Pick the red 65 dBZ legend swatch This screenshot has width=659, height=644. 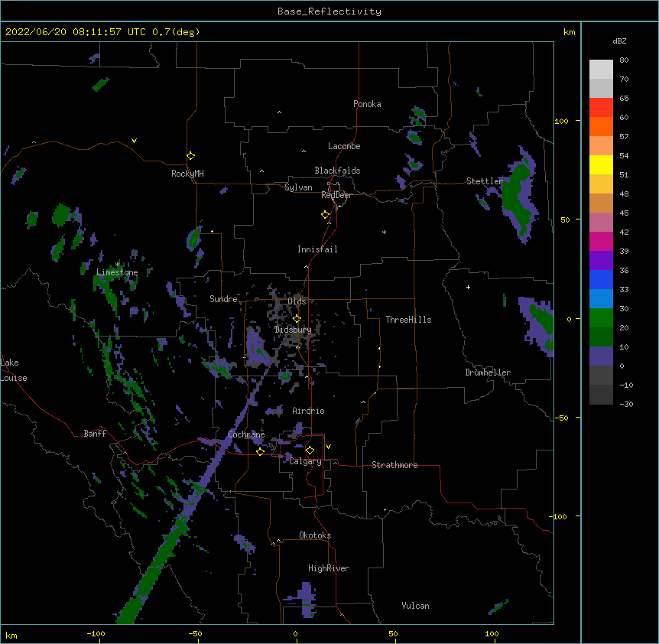tap(601, 108)
